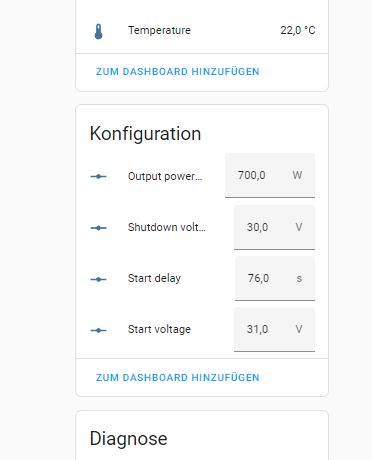Screen dimensions: 372x460
Task: Open the Start voltage entity label
Action: (159, 329)
